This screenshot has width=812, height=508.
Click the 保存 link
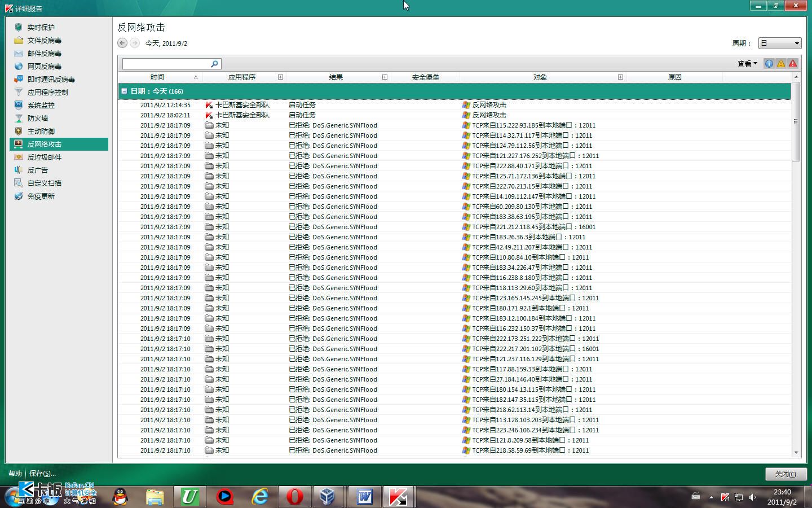coord(42,474)
